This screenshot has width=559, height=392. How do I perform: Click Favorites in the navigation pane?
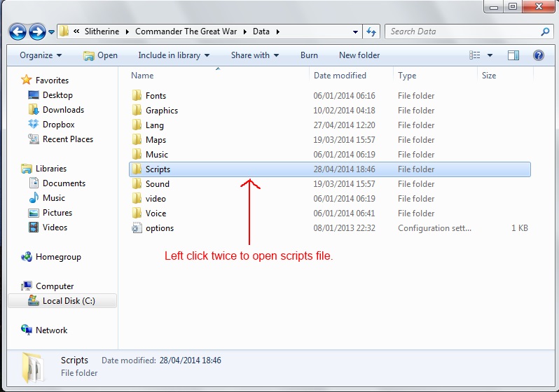[52, 80]
